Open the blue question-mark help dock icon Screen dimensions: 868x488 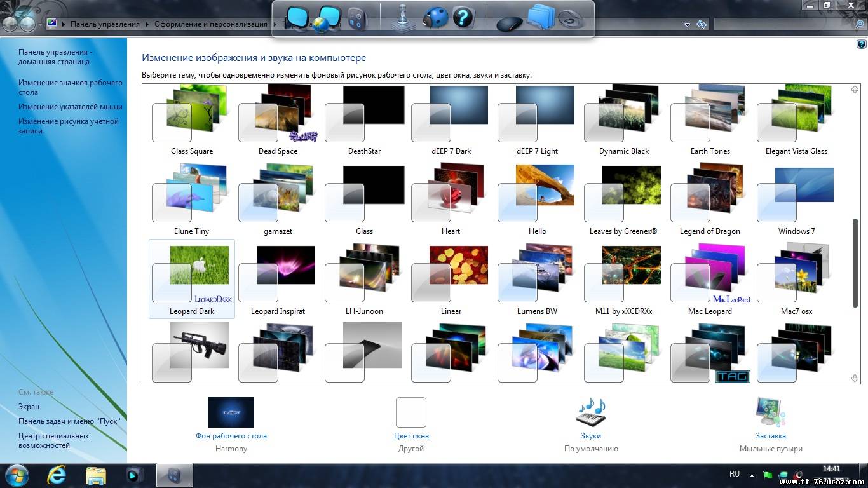pyautogui.click(x=463, y=17)
